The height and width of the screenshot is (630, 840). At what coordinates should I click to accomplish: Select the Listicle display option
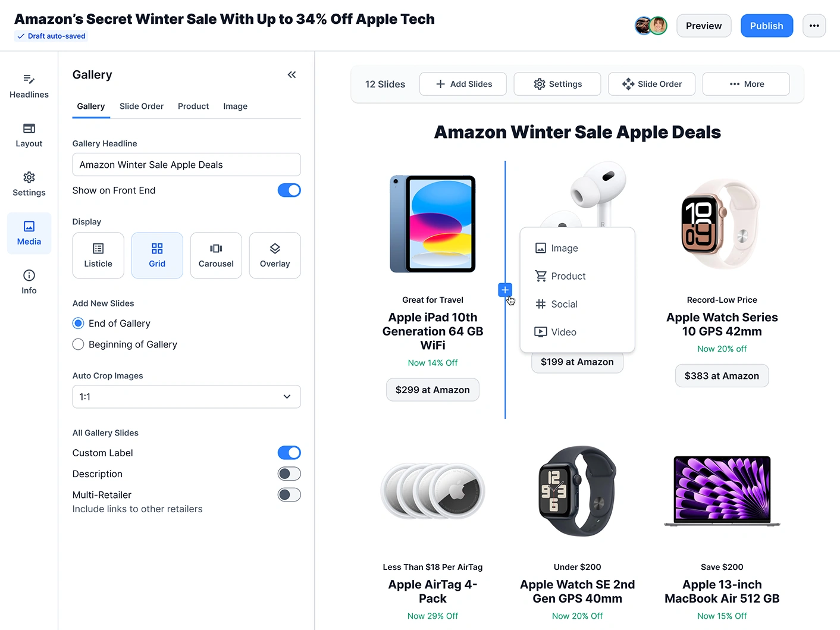98,255
